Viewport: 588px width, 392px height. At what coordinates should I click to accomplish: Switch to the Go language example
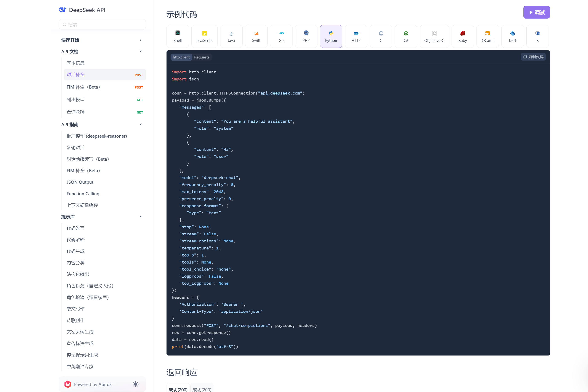tap(281, 36)
